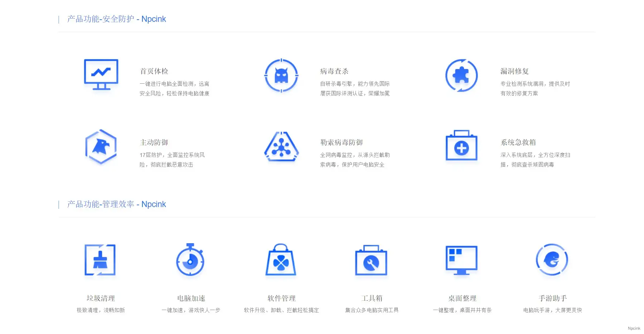Click the Npcink watermark text at bottom right
Screen dimensions: 644x334
[x=634, y=328]
